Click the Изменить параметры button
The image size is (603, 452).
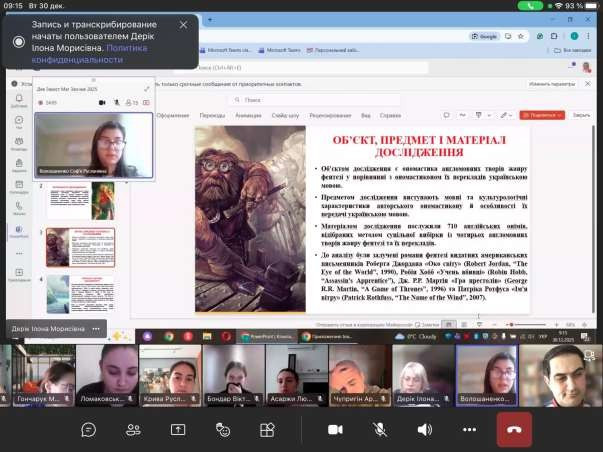pos(552,84)
